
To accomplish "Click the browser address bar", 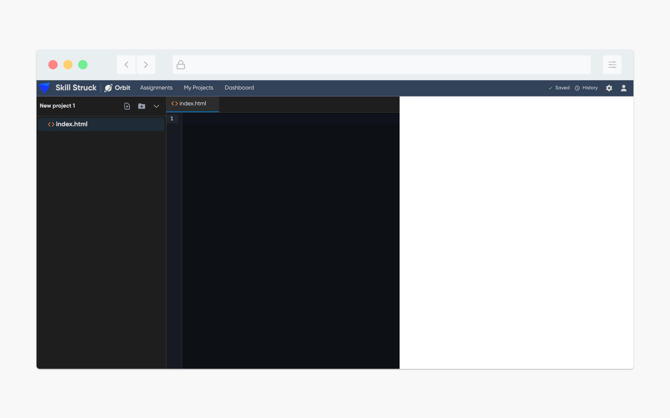I will coord(382,65).
